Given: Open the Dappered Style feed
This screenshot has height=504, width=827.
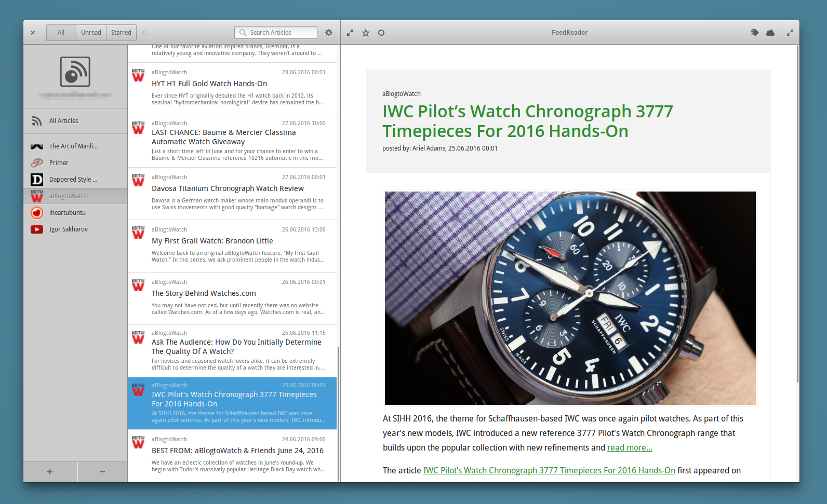Looking at the screenshot, I should point(75,179).
